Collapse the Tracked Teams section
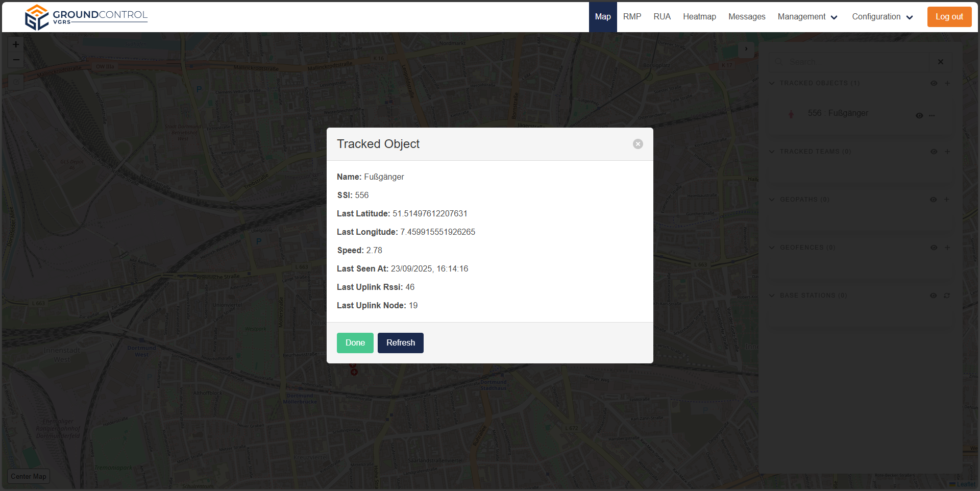Viewport: 980px width, 491px height. (772, 152)
